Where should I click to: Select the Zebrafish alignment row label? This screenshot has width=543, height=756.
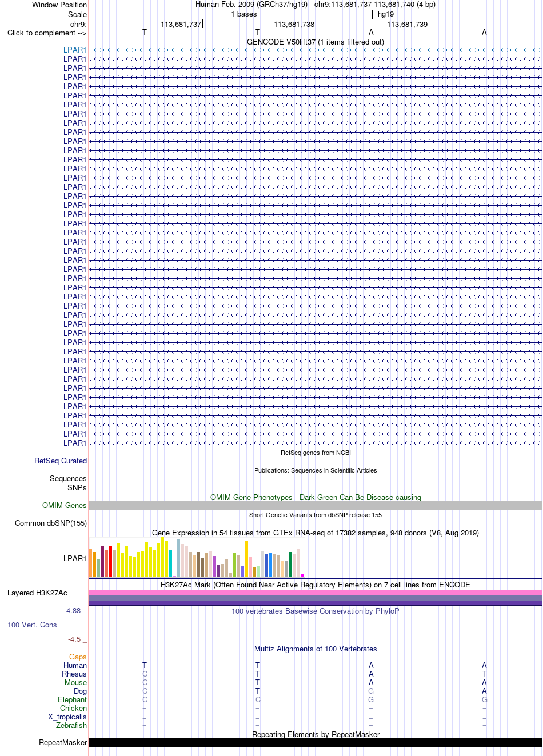[x=71, y=725]
